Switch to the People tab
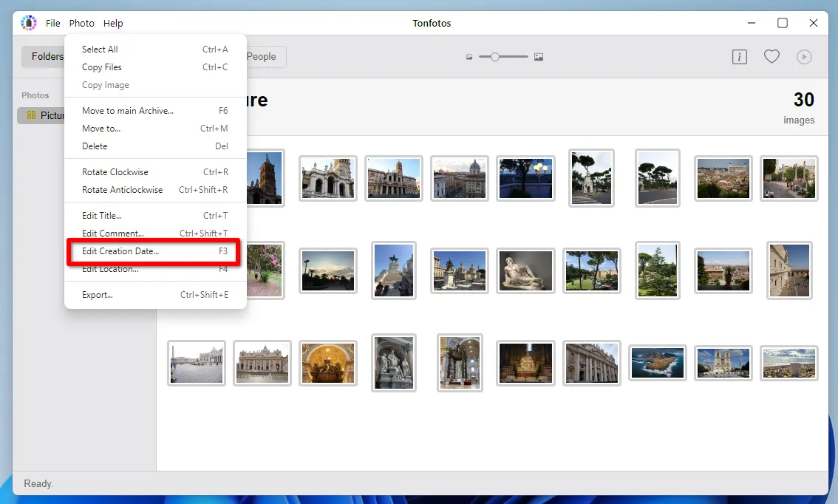838x504 pixels. point(262,57)
